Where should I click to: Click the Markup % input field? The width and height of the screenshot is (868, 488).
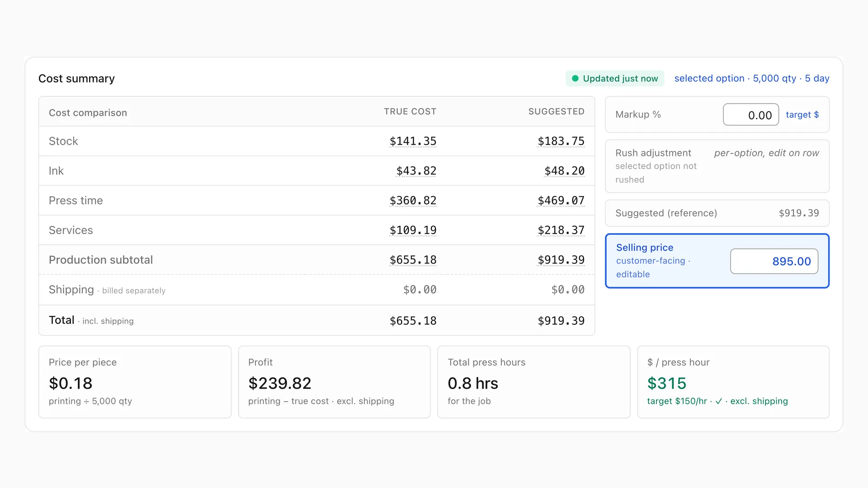click(x=750, y=115)
